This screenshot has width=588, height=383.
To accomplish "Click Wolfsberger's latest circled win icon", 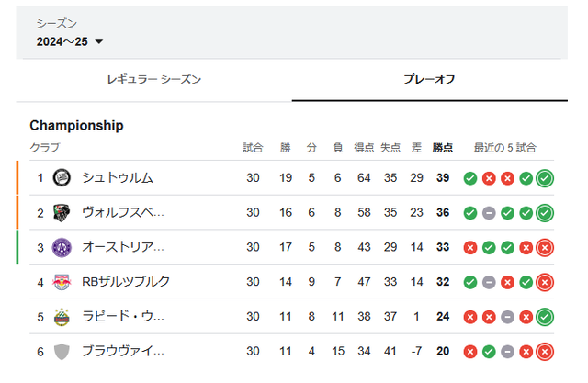I will (545, 212).
